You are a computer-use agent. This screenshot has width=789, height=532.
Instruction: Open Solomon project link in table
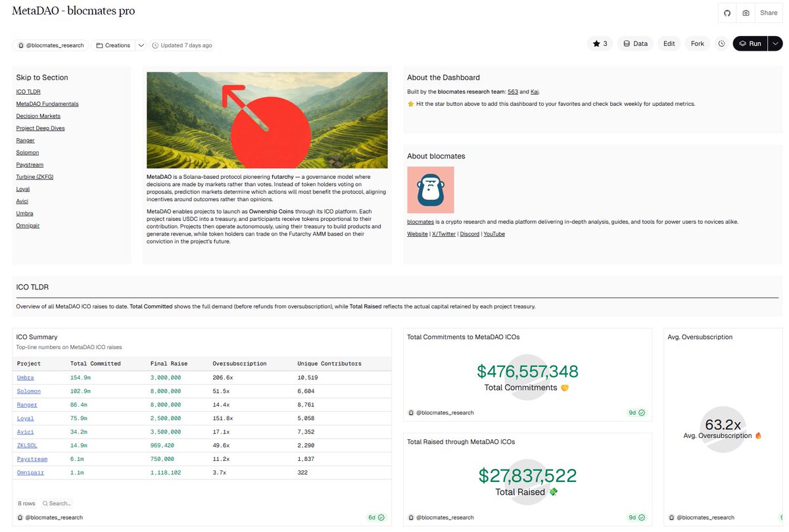point(28,391)
